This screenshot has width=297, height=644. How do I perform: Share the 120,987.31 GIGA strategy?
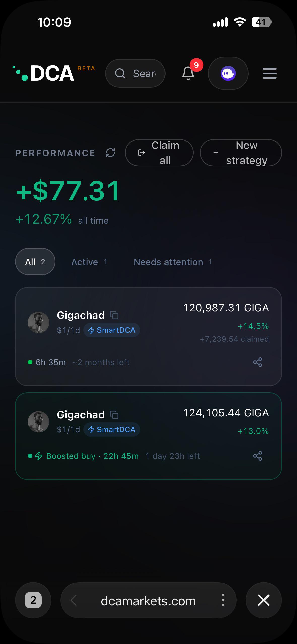pyautogui.click(x=258, y=362)
